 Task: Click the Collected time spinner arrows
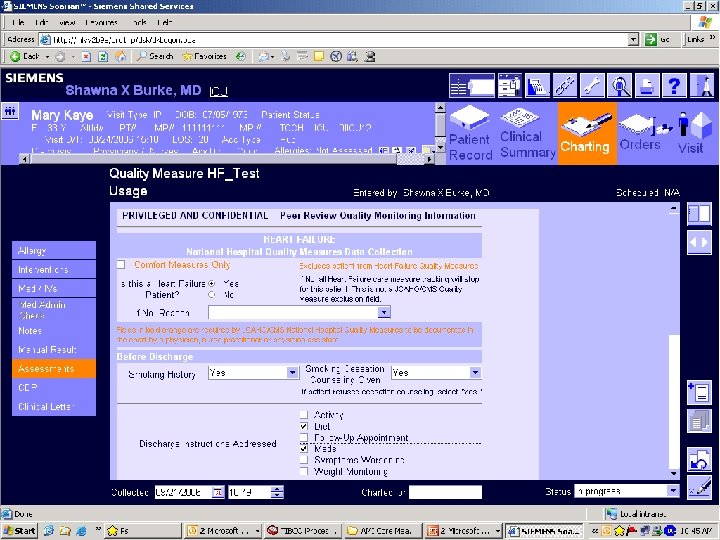(277, 492)
